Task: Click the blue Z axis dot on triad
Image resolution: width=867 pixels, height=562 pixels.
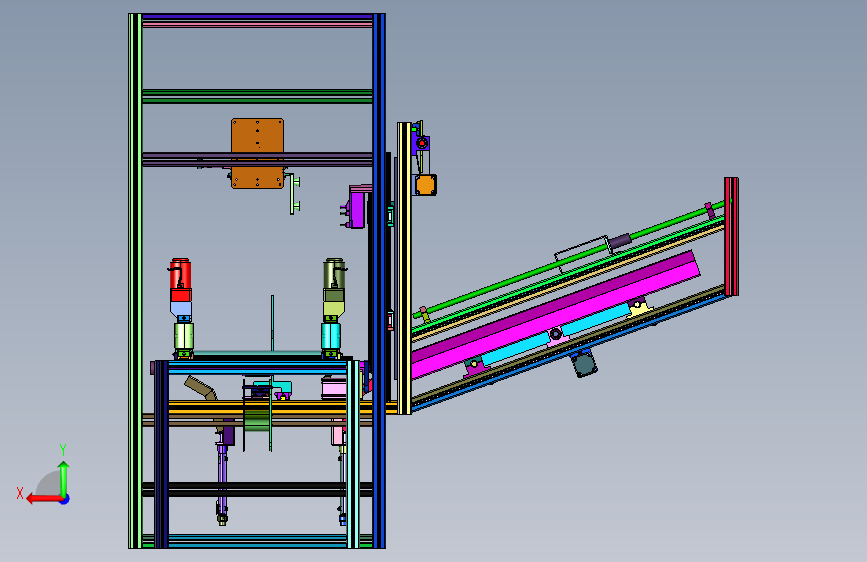Action: pos(65,499)
